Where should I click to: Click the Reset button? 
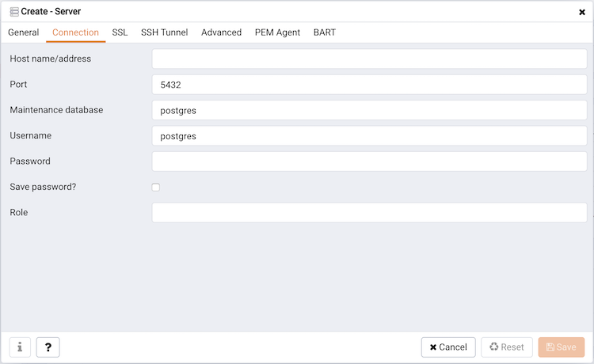(x=507, y=347)
